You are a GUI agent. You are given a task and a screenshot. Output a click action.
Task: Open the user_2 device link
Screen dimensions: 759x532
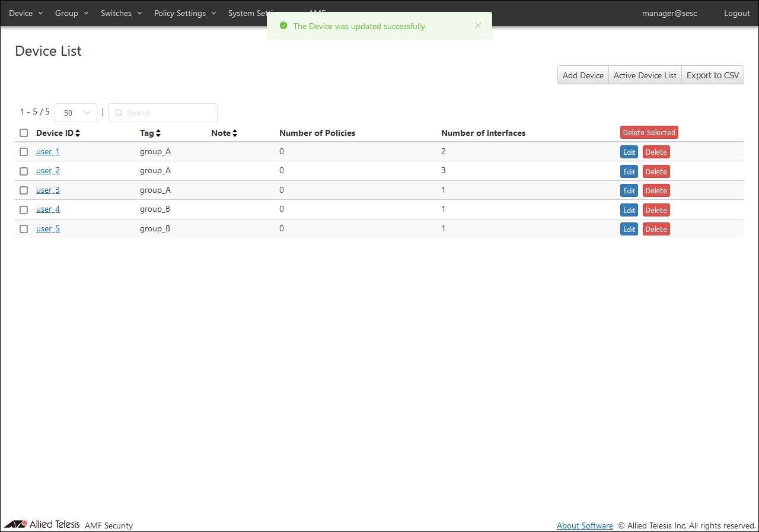[x=48, y=171]
